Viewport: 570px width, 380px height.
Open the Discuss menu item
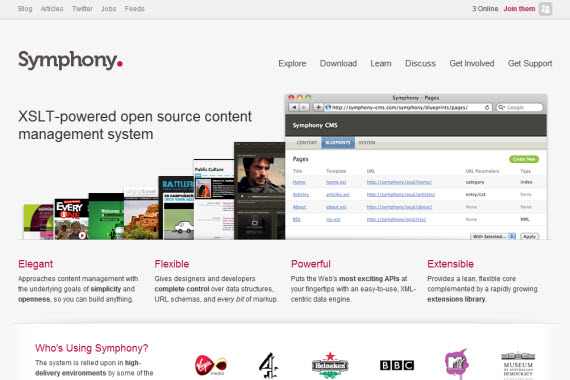[x=420, y=64]
